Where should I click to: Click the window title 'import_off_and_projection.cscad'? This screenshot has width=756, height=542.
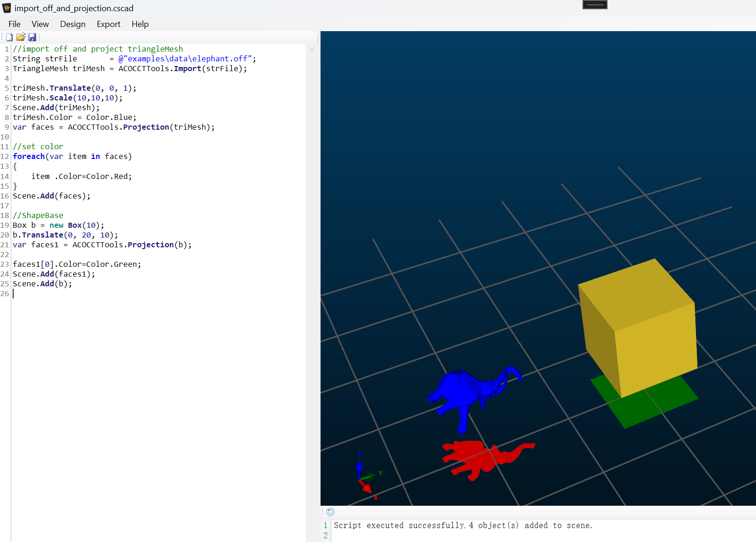pyautogui.click(x=74, y=8)
